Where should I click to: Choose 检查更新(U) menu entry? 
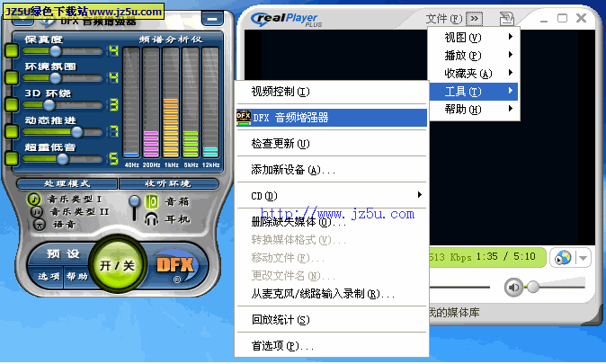332,144
